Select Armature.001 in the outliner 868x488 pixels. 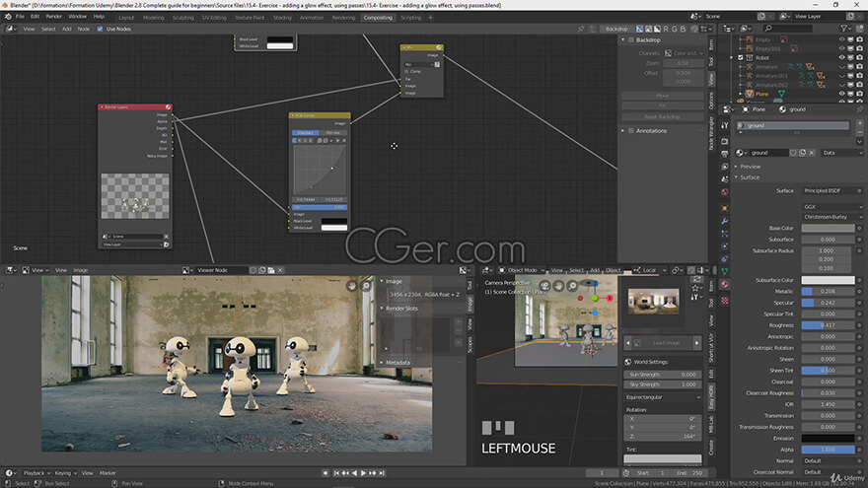coord(771,76)
